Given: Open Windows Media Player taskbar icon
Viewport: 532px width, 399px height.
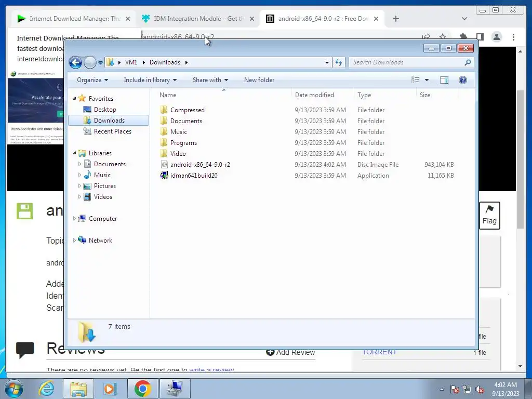Looking at the screenshot, I should pyautogui.click(x=110, y=389).
